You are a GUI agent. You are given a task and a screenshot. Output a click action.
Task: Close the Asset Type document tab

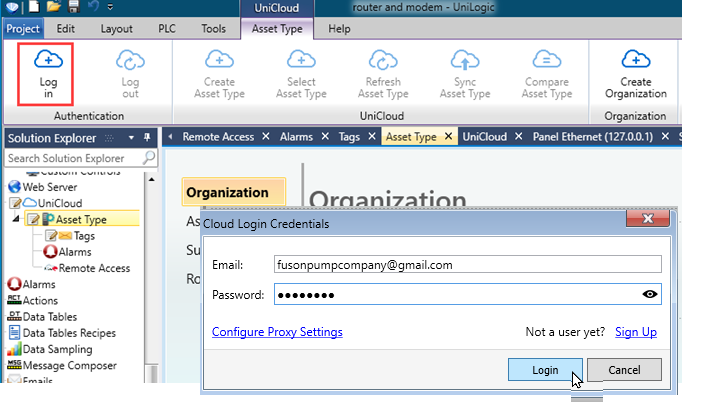point(448,136)
